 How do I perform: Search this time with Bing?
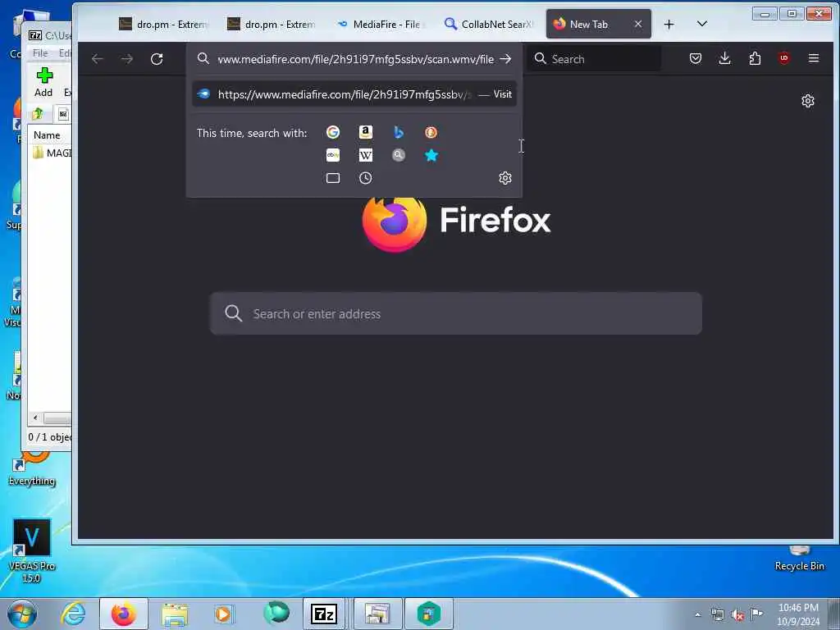click(x=399, y=132)
